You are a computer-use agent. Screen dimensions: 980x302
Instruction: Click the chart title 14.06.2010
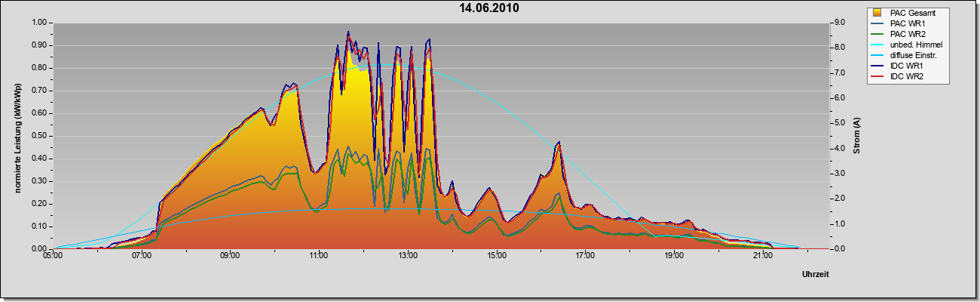tap(489, 8)
